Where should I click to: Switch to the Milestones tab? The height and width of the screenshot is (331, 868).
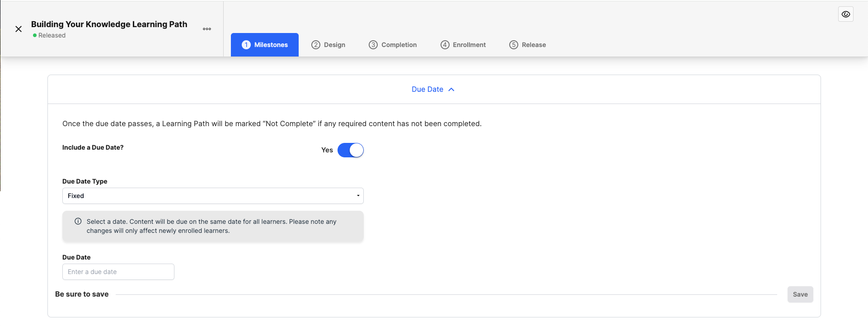coord(265,45)
